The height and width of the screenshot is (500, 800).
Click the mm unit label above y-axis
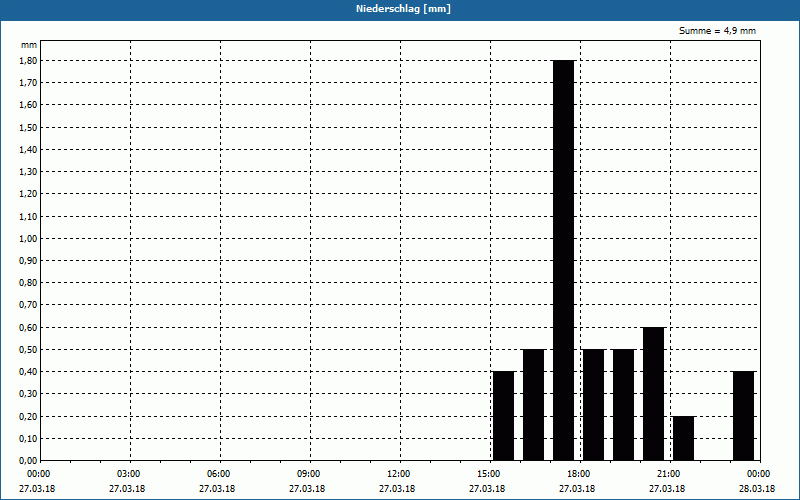point(29,45)
